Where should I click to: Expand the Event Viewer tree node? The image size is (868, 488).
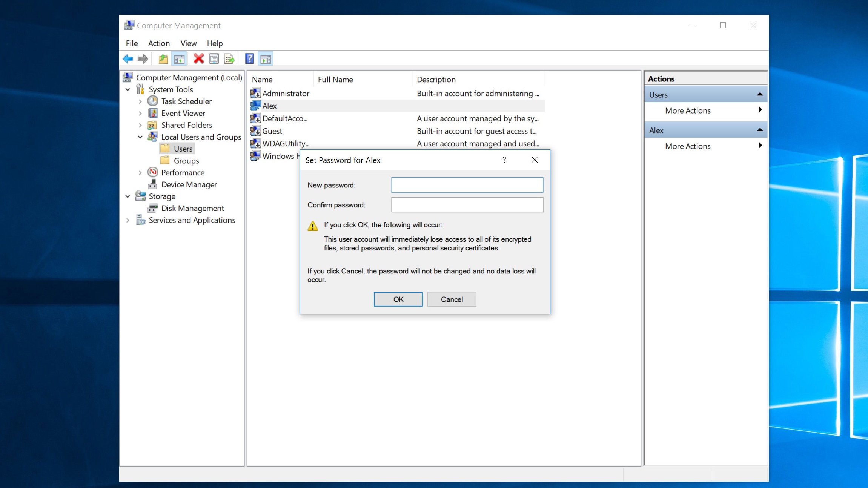pyautogui.click(x=140, y=113)
